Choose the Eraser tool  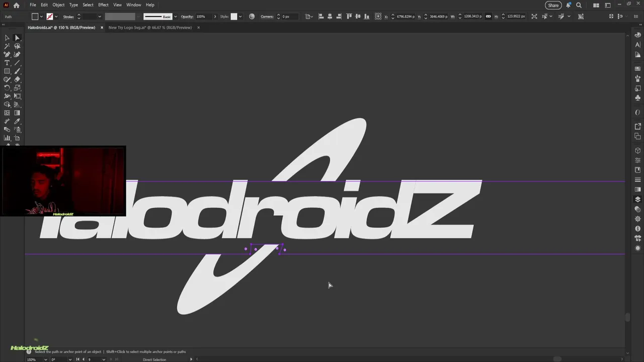pyautogui.click(x=17, y=79)
